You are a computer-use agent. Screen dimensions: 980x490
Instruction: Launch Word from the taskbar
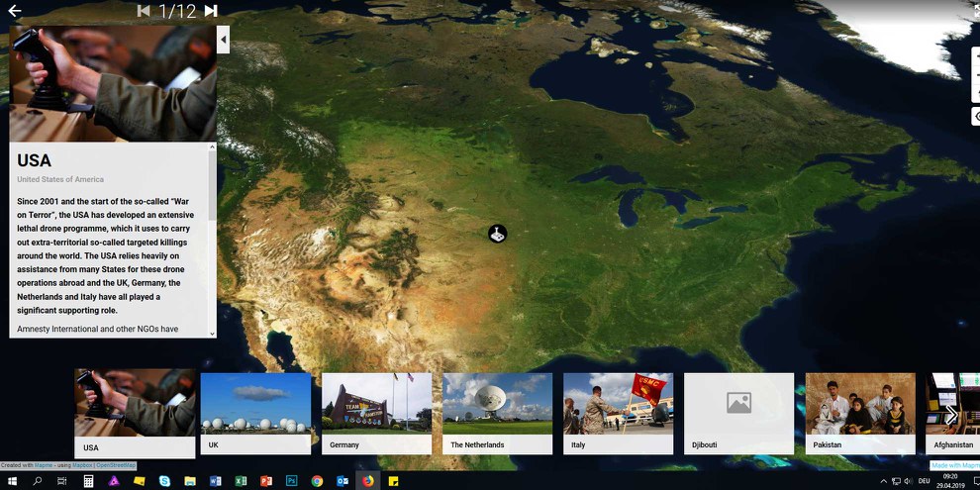[x=216, y=481]
